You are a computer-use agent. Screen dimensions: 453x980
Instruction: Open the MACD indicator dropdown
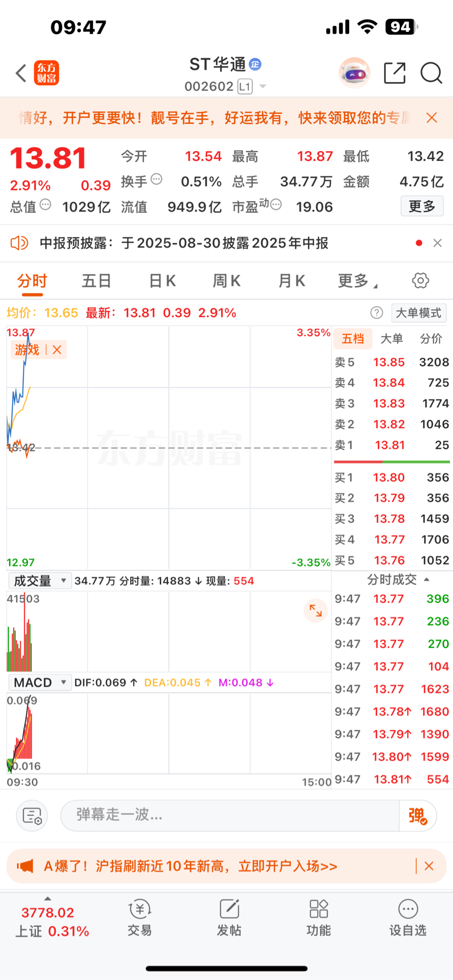pos(40,683)
